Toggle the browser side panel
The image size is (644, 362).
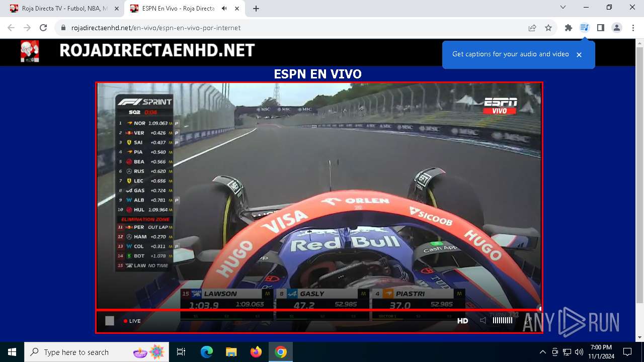[600, 28]
